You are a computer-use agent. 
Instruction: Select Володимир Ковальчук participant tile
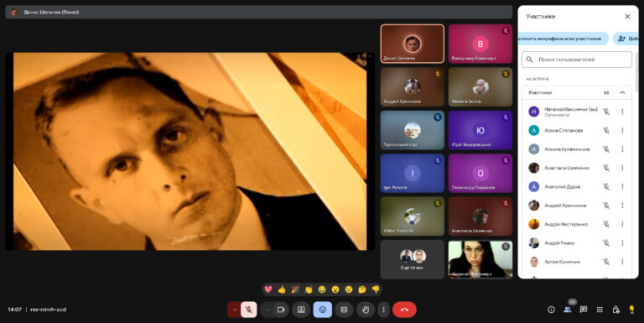coord(480,44)
